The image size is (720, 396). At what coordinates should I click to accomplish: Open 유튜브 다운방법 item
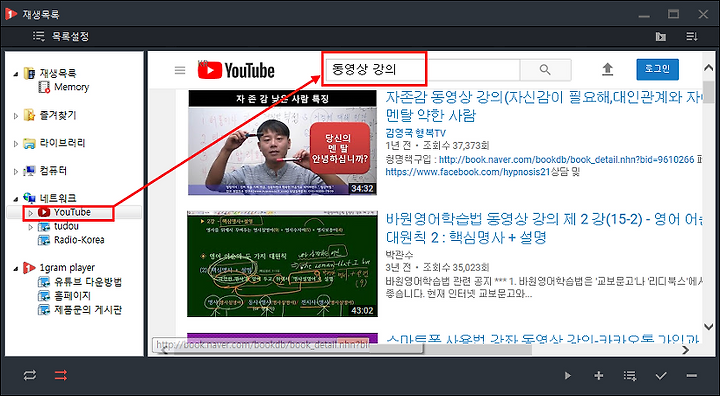[x=88, y=282]
